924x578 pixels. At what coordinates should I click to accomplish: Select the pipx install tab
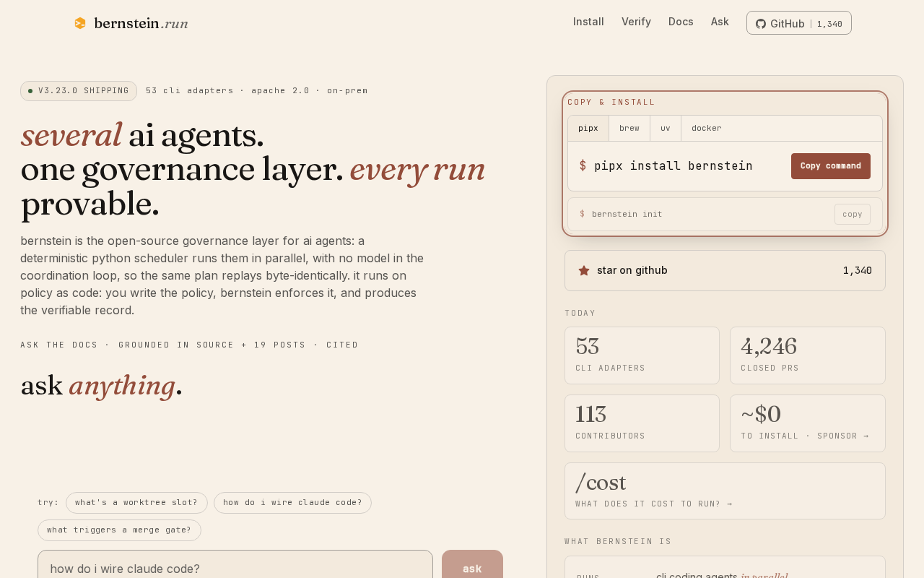[588, 129]
